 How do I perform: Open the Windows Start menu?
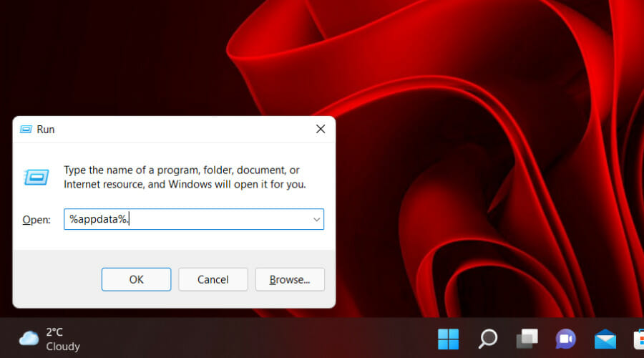(x=448, y=339)
